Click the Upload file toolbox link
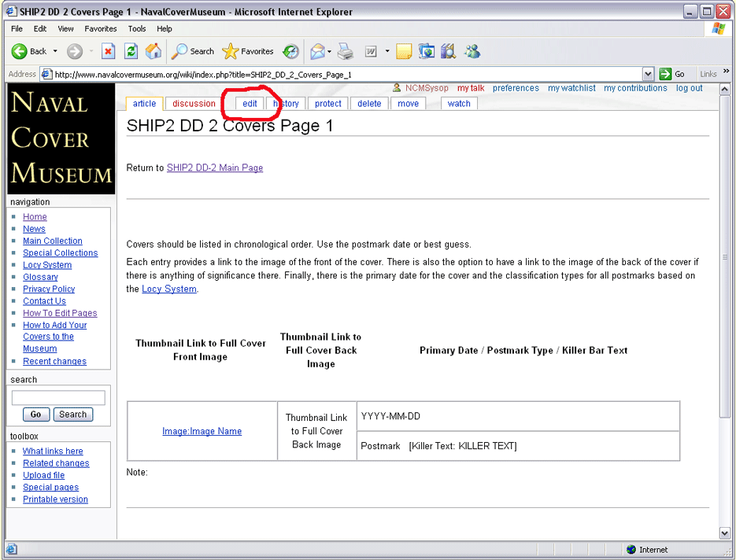The height and width of the screenshot is (560, 736). pos(44,475)
